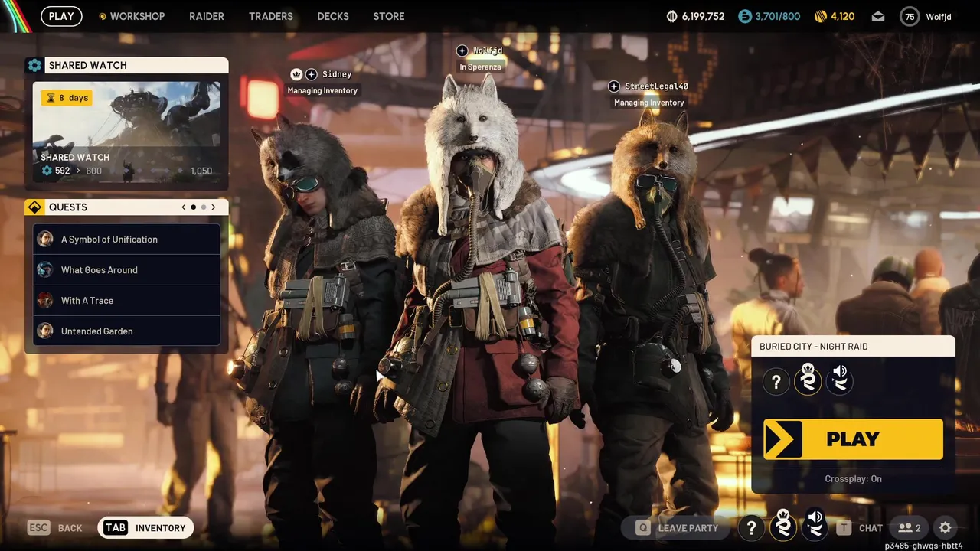This screenshot has width=980, height=551.
Task: Click the question mark icon in bottom bar
Action: pyautogui.click(x=751, y=527)
